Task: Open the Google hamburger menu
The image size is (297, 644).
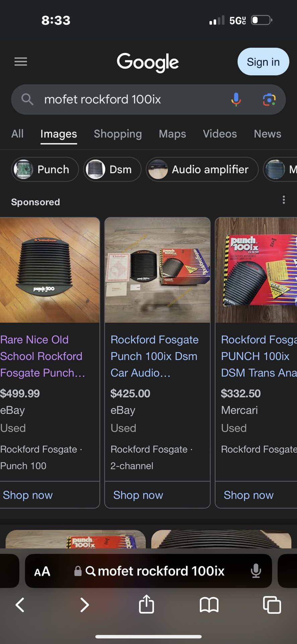Action: tap(20, 62)
